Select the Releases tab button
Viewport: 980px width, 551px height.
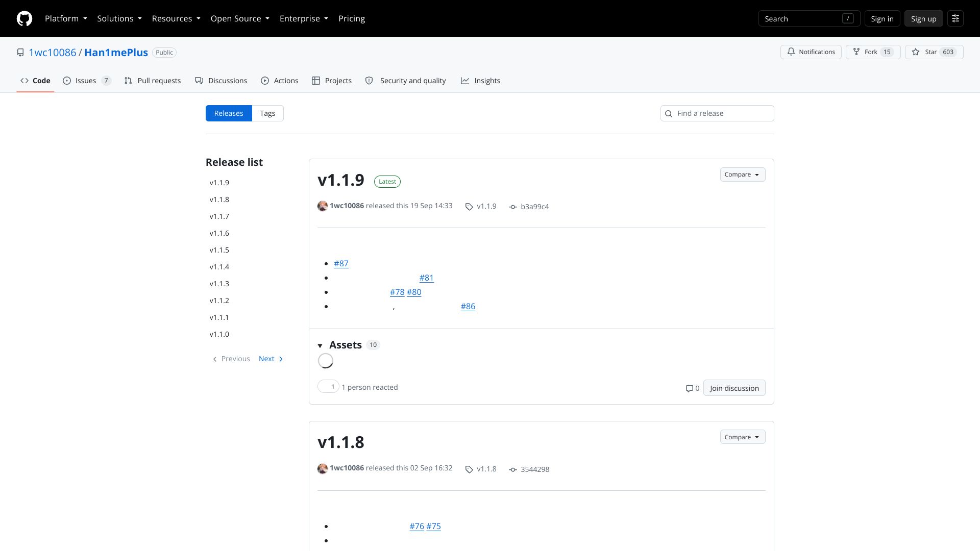229,113
